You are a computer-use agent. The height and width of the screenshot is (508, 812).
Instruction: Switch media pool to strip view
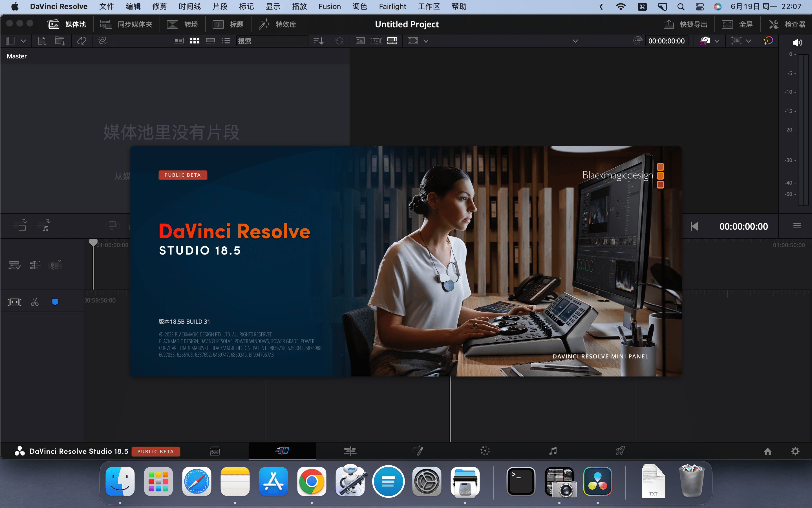pyautogui.click(x=210, y=41)
